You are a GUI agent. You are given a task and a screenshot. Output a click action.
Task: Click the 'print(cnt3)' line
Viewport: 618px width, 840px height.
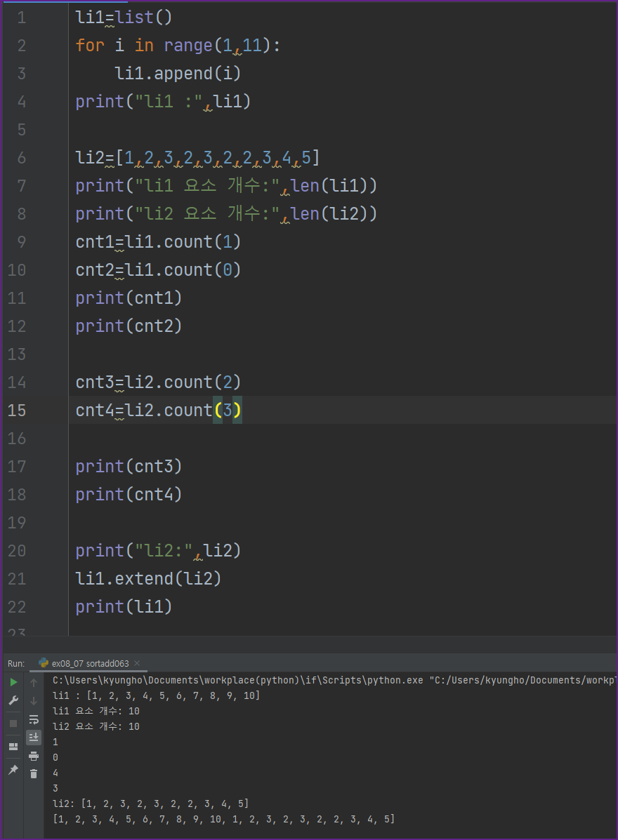129,467
